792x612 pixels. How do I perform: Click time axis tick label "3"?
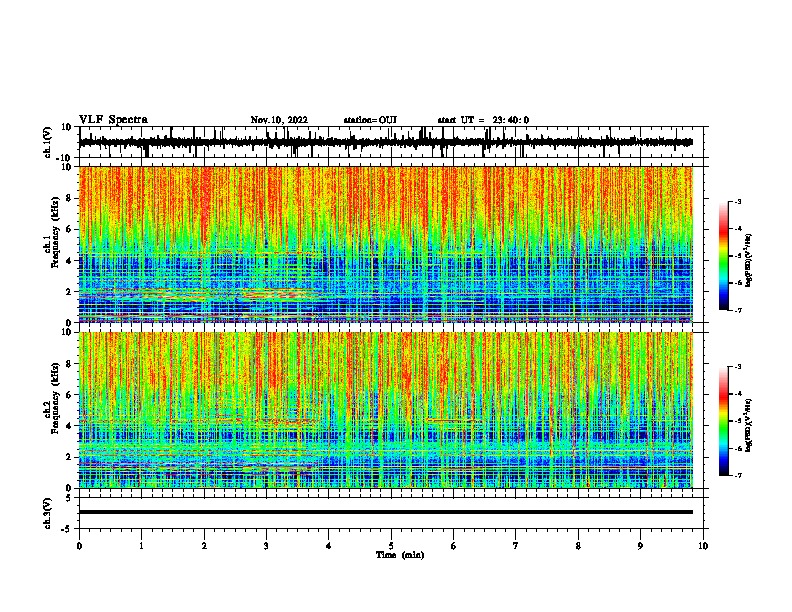coord(266,546)
